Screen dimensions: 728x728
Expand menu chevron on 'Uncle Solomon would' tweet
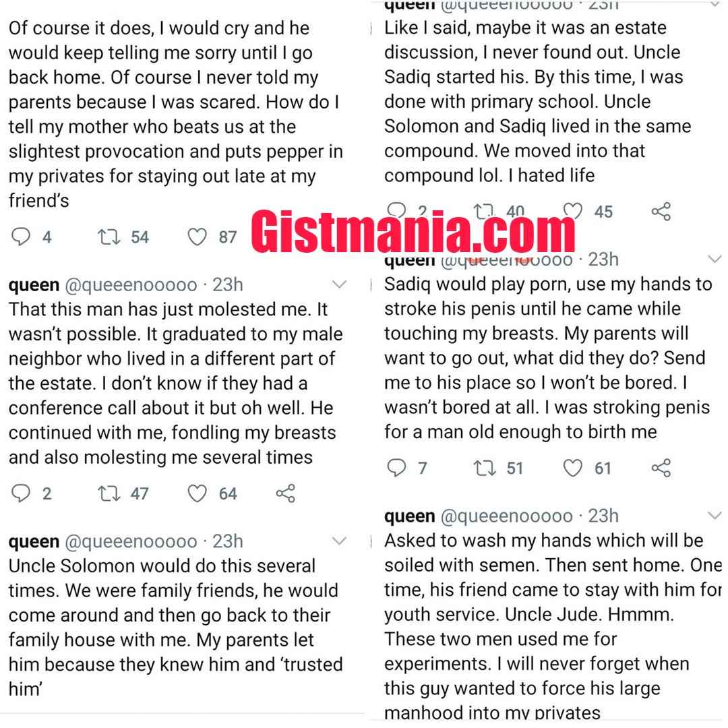click(x=339, y=541)
